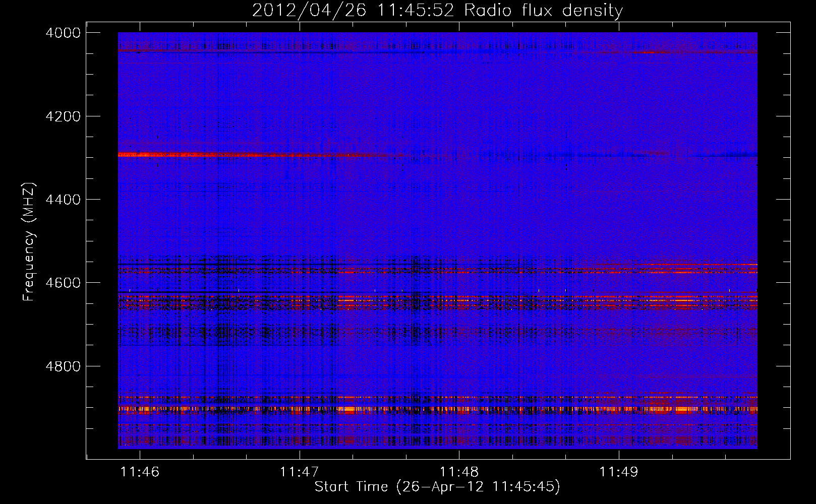Click the "Frequency (MHZ)" axis title

point(30,241)
